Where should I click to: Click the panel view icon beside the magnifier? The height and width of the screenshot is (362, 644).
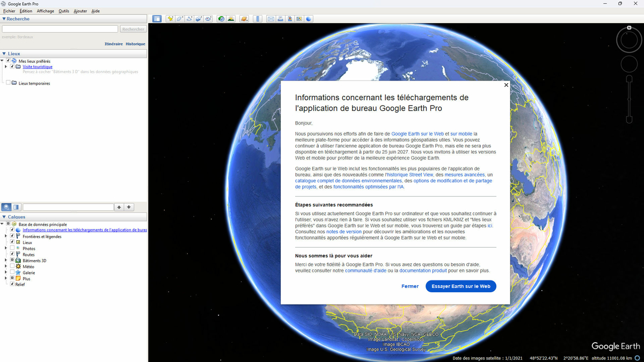tap(16, 207)
